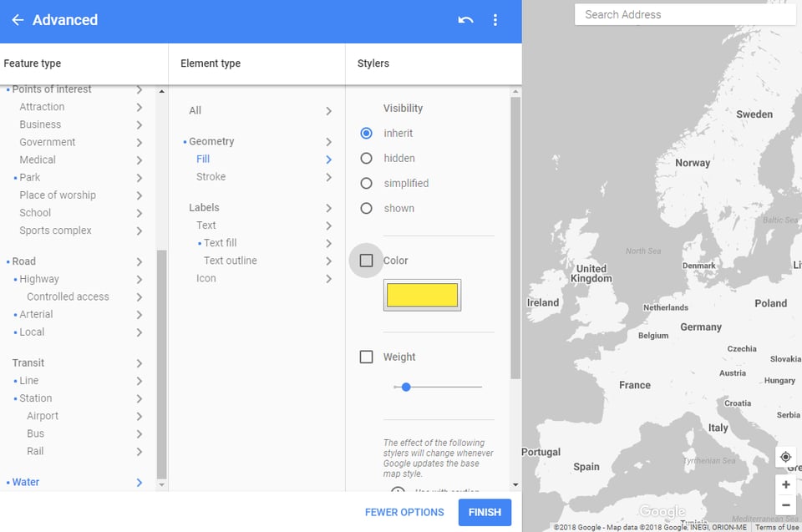
Task: Click the Germany label on the map
Action: 701,327
